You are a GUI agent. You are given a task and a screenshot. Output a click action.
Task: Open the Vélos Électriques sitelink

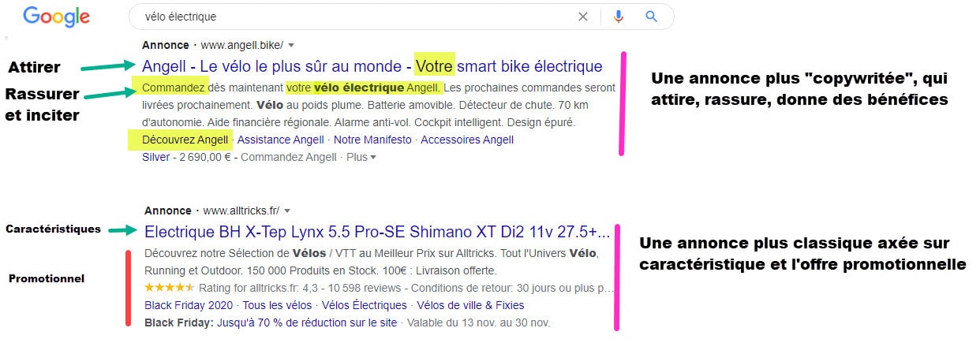point(365,305)
